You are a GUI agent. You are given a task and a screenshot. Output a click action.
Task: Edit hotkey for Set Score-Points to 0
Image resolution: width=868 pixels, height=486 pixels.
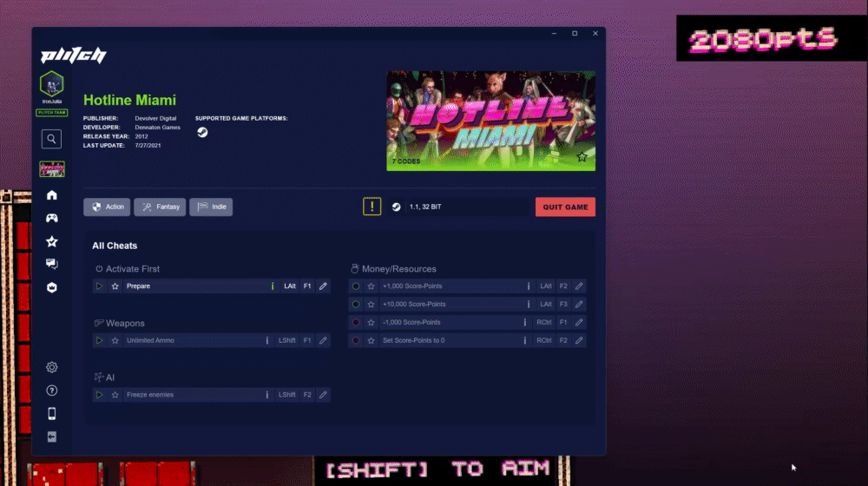click(579, 340)
